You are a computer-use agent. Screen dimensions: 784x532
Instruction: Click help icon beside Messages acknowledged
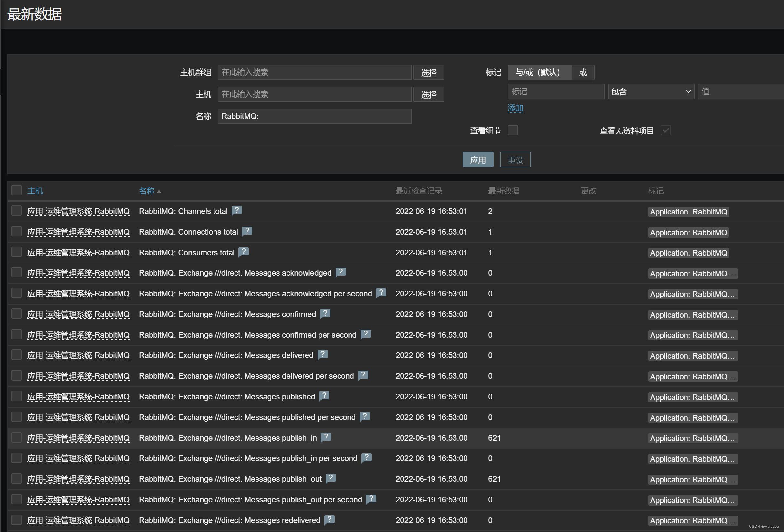[341, 272]
